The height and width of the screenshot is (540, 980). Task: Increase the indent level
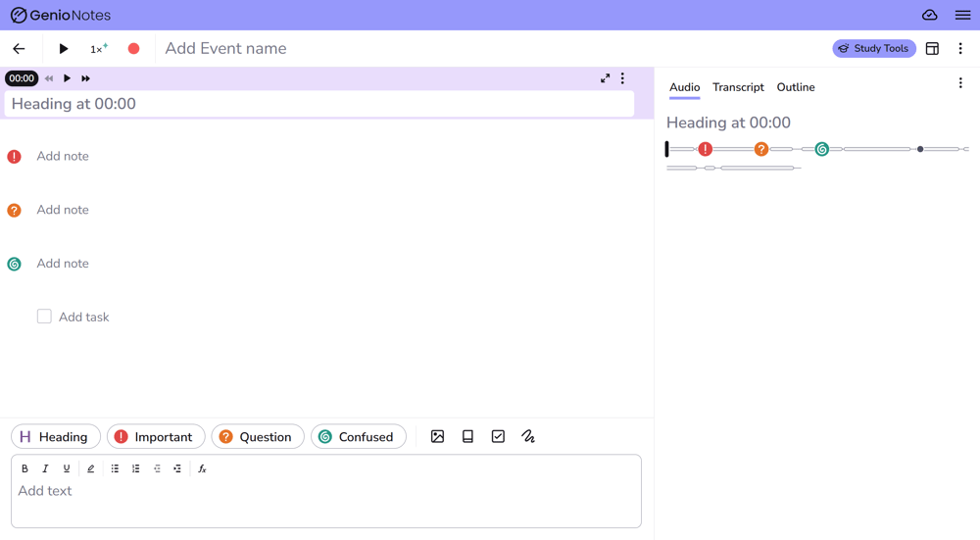(x=177, y=468)
